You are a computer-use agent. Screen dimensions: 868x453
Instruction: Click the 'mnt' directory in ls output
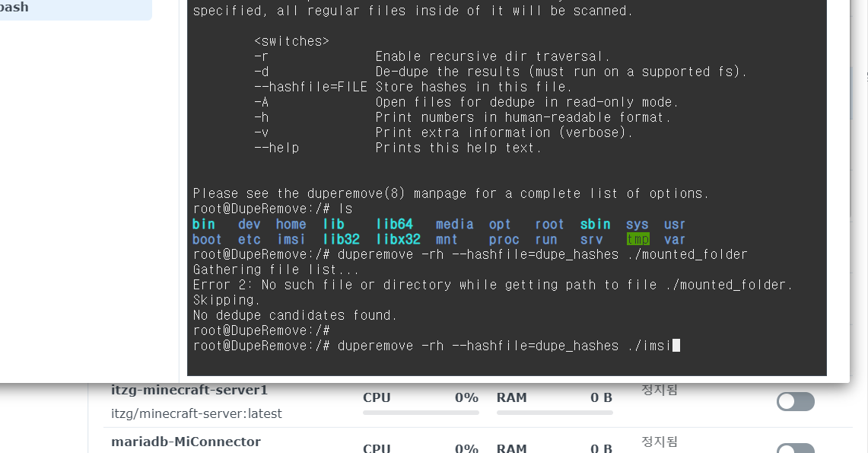coord(447,239)
